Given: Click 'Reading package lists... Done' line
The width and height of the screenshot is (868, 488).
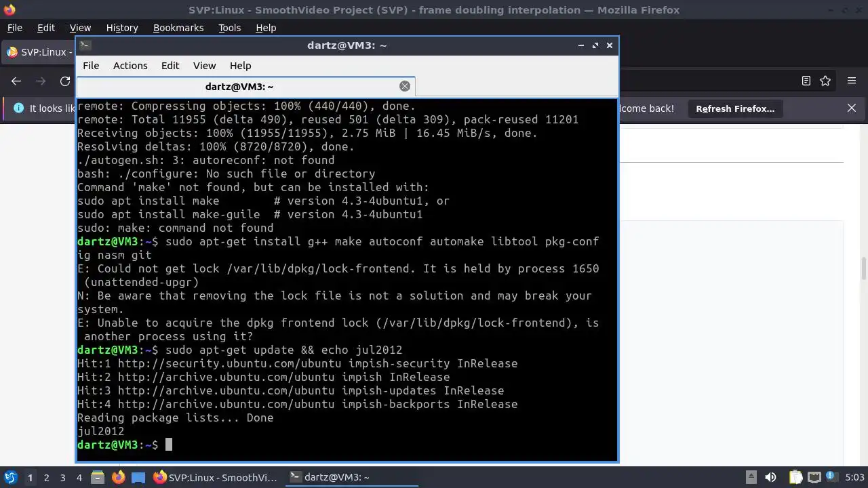Looking at the screenshot, I should pos(175,418).
